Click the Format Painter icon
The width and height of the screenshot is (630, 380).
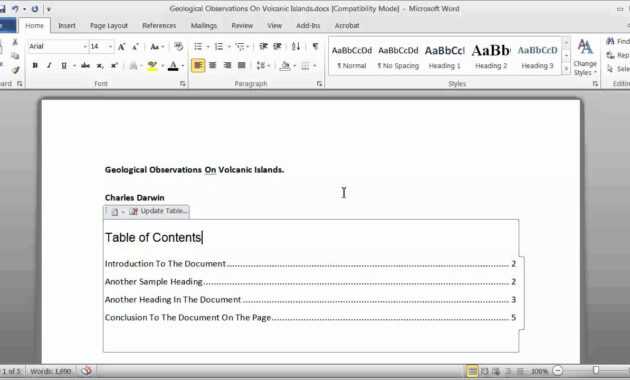click(15, 71)
